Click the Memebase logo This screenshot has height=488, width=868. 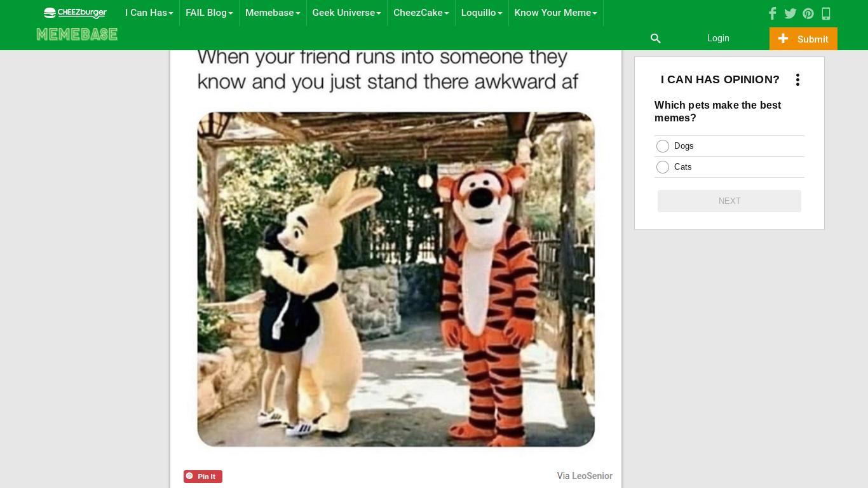pyautogui.click(x=77, y=34)
